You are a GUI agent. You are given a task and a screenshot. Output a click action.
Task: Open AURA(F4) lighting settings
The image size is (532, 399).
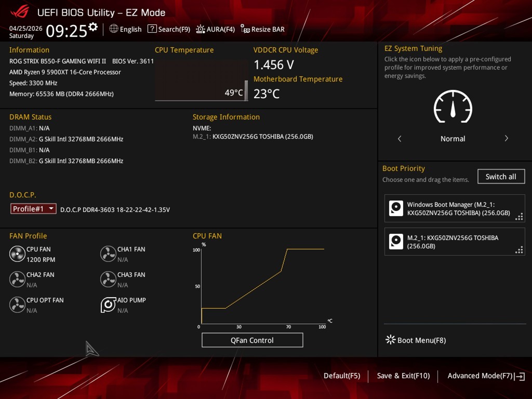215,29
